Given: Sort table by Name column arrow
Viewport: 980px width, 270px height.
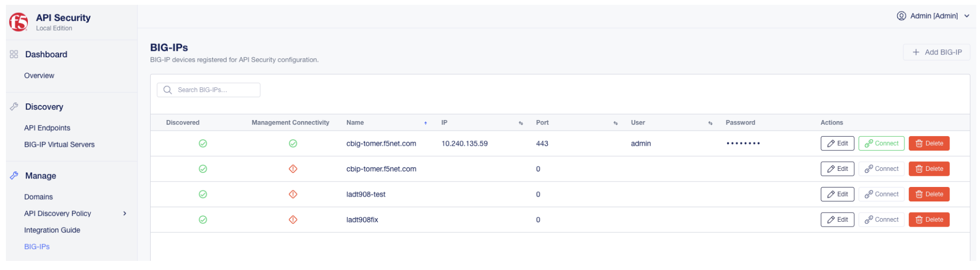Looking at the screenshot, I should [x=426, y=123].
